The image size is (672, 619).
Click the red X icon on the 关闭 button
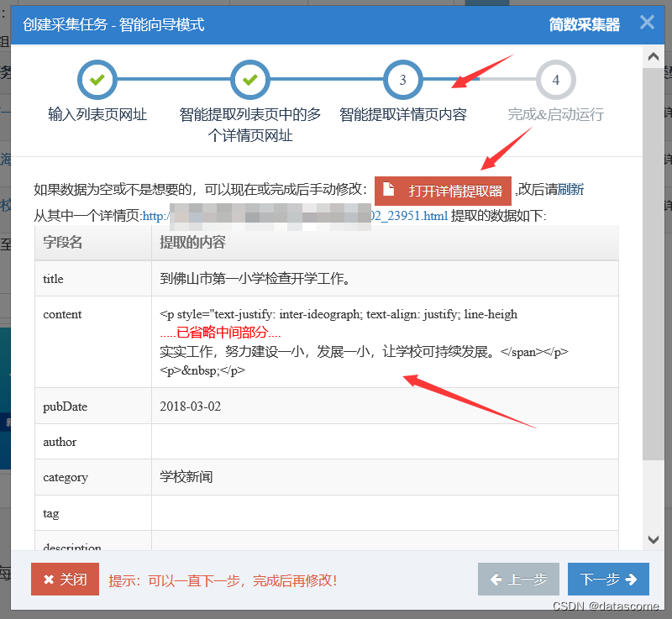[x=49, y=579]
